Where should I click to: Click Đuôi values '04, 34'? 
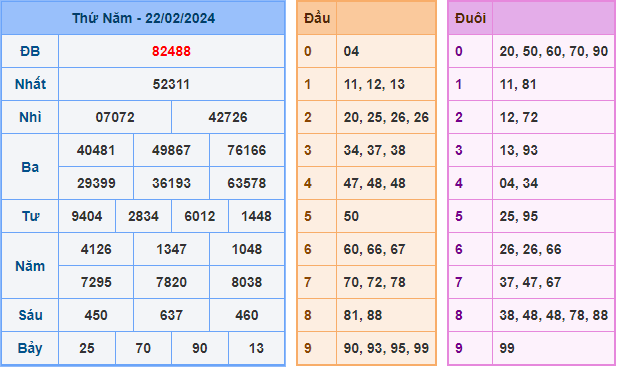(x=519, y=183)
